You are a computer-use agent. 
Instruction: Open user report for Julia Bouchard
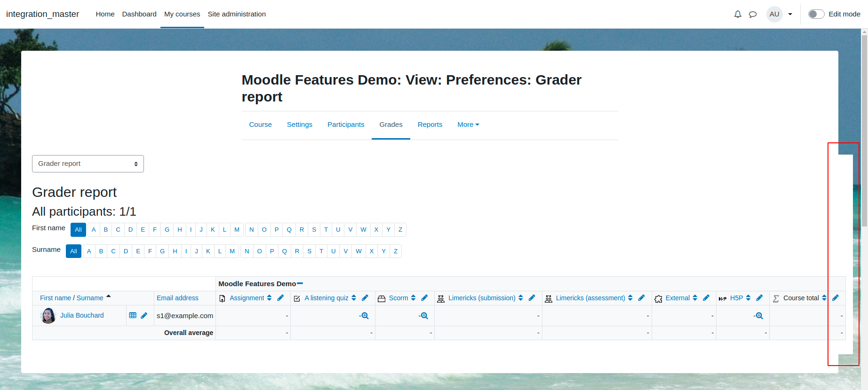133,315
